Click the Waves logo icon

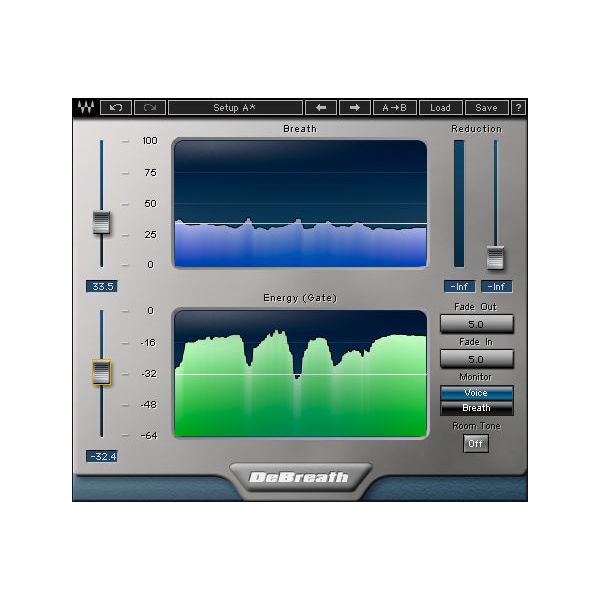click(85, 107)
